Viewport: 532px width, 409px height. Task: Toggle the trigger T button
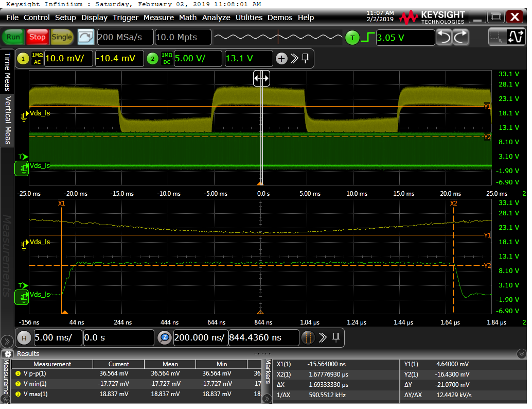pos(352,37)
